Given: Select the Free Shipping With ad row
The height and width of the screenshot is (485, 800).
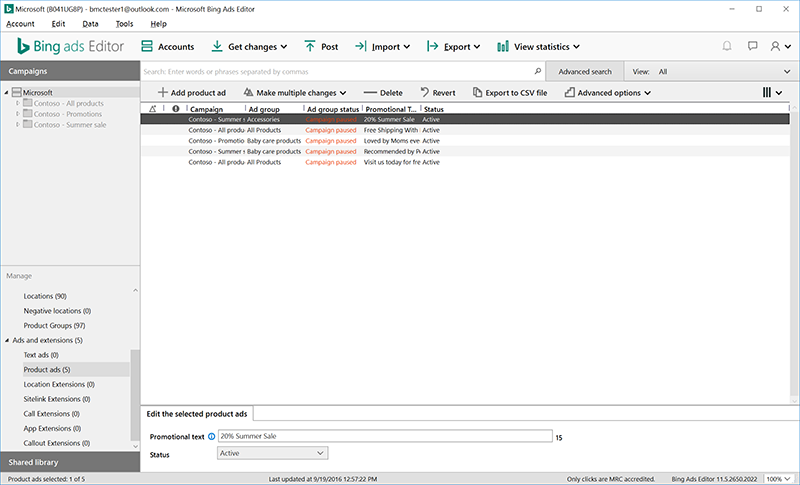Looking at the screenshot, I should click(x=465, y=130).
